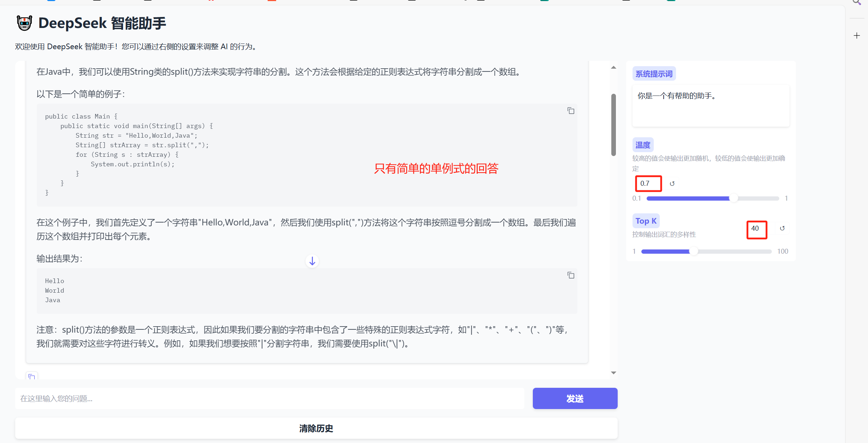Reset the Top K value to default
868x443 pixels.
(782, 228)
